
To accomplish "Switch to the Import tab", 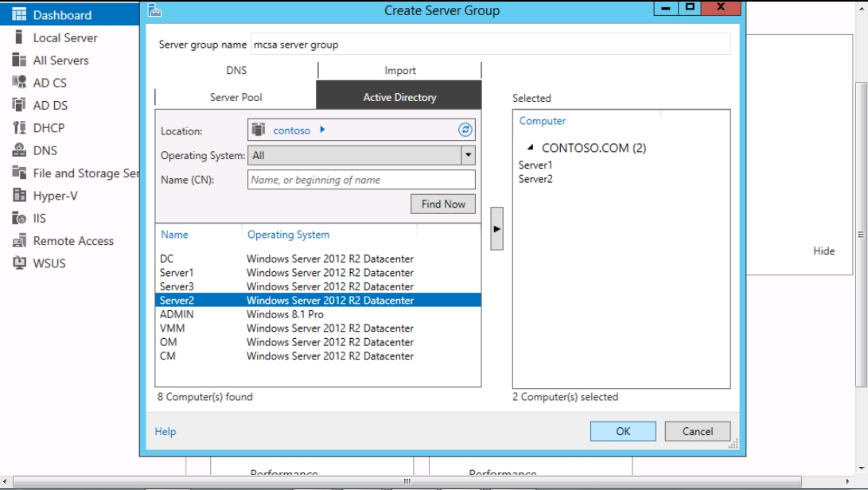I will point(400,70).
